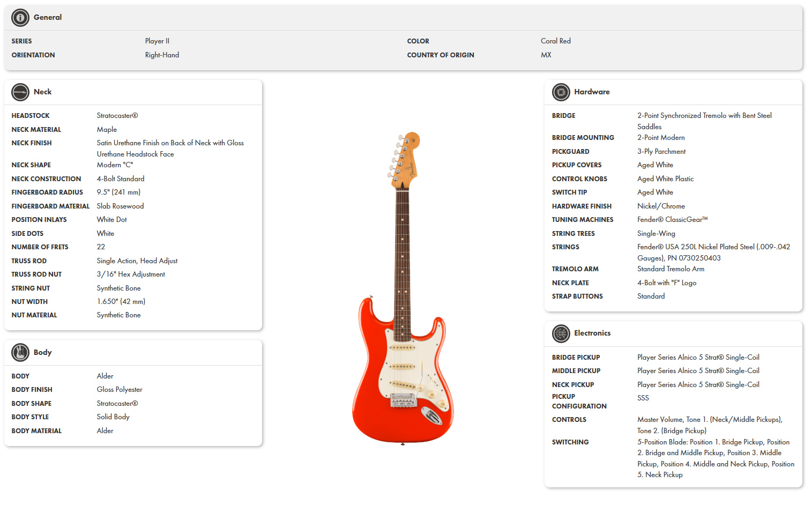Click the bridge pickup value text
Viewport: 812px width, 505px height.
[x=698, y=357]
